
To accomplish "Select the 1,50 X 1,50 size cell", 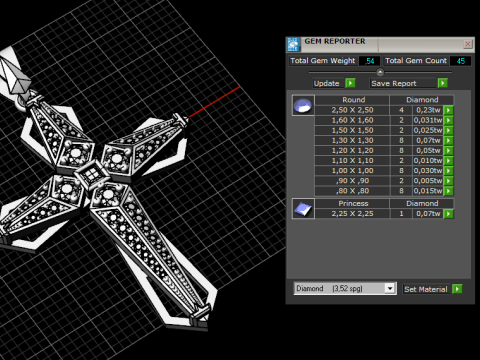I will [352, 130].
